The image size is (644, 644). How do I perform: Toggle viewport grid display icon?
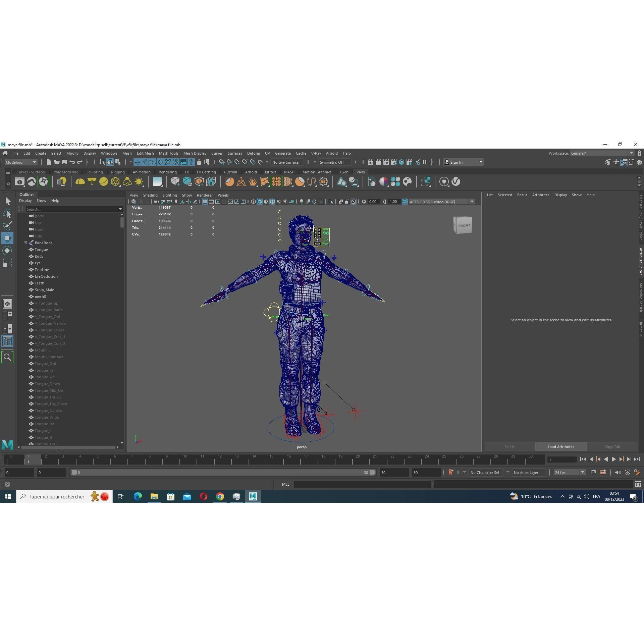tap(205, 202)
